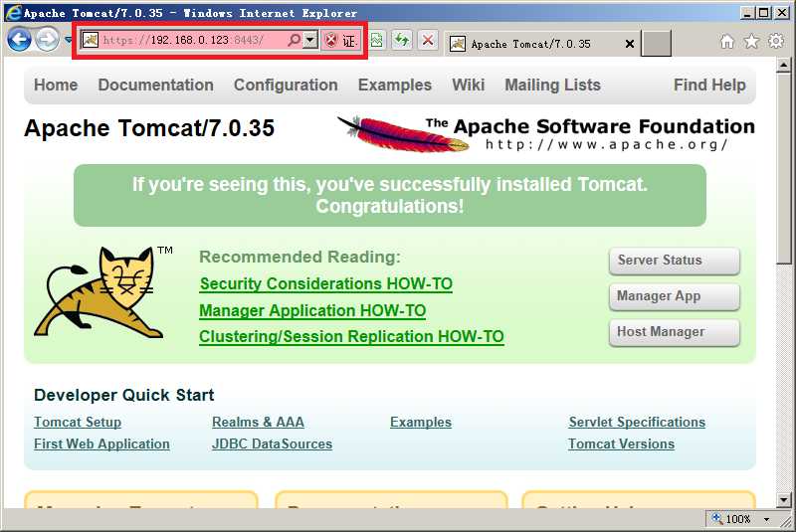
Task: Open the Servlet Specifications link
Action: (x=637, y=422)
